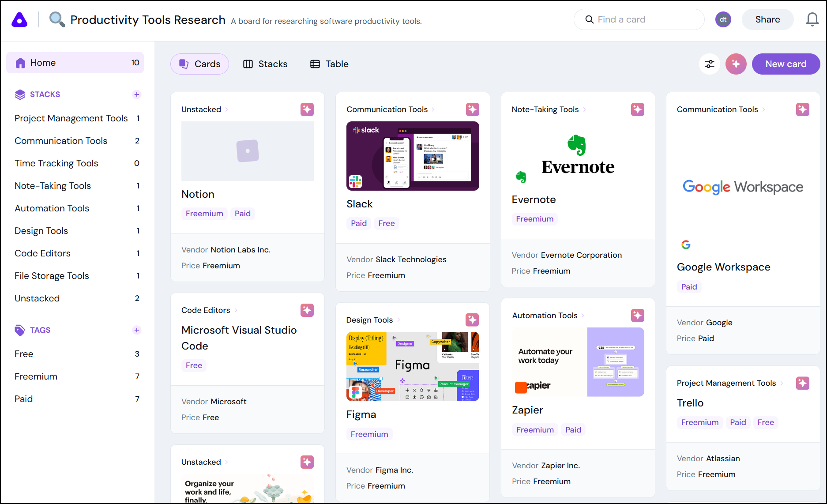Open Design Tools stack in sidebar
Image resolution: width=827 pixels, height=504 pixels.
(x=77, y=231)
